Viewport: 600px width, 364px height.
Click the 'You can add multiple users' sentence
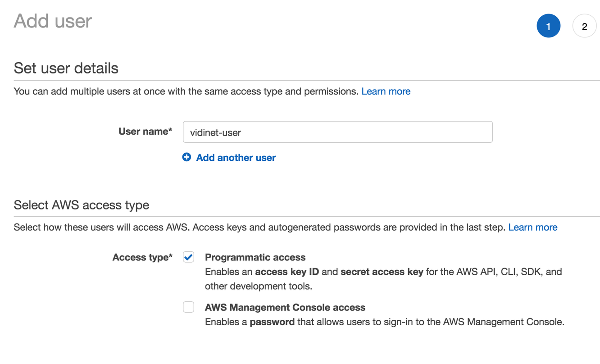click(x=186, y=91)
